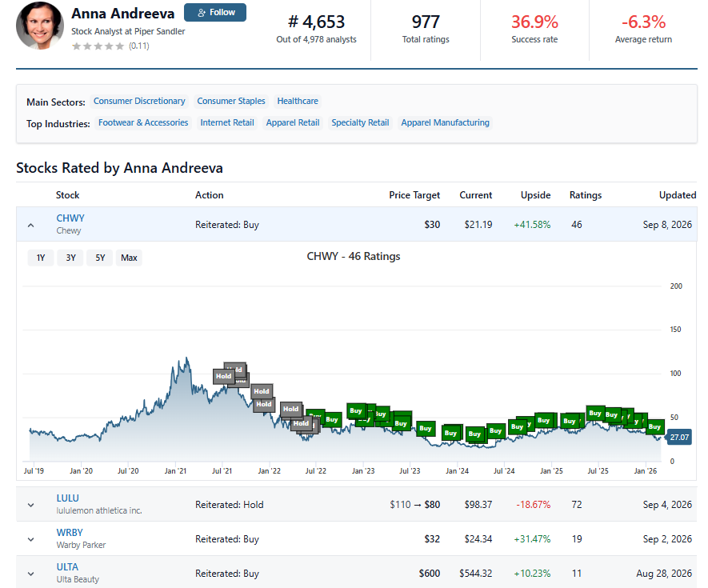Sort by the Action column header
The height and width of the screenshot is (588, 708).
coord(209,195)
